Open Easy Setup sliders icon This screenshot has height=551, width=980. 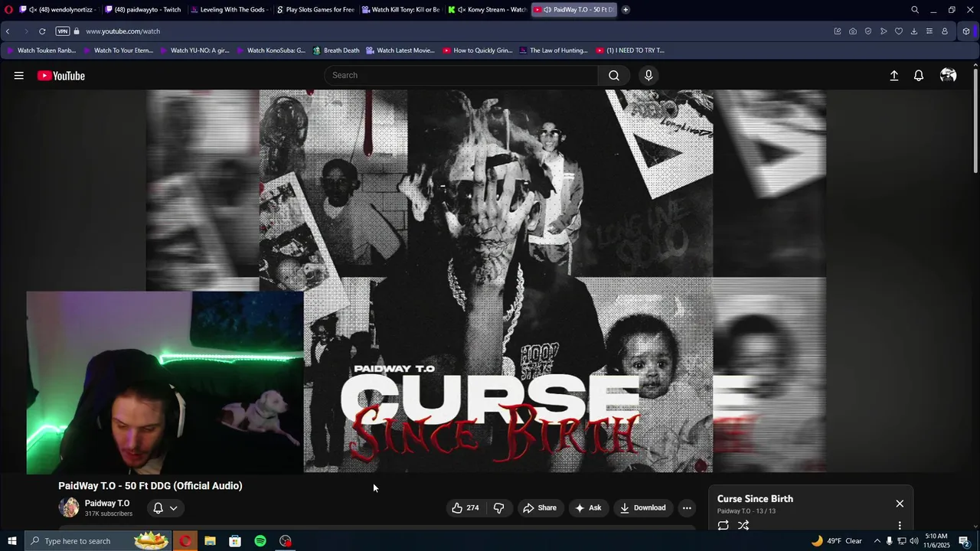coord(929,31)
